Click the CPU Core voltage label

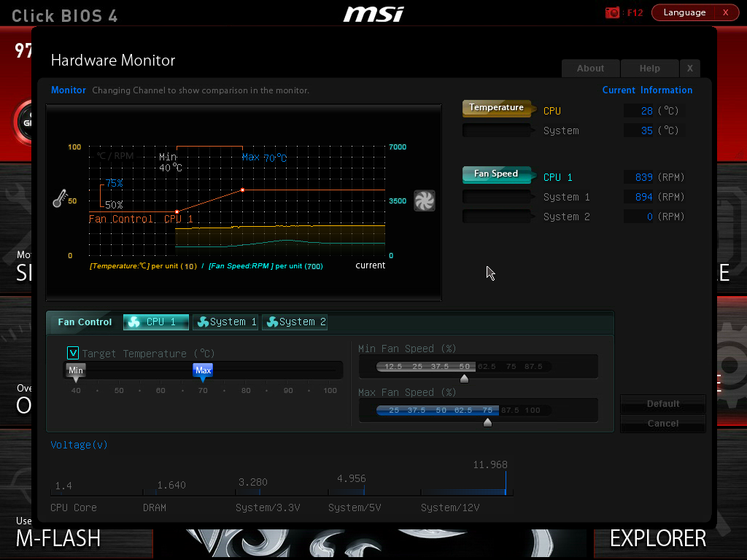[x=74, y=507]
